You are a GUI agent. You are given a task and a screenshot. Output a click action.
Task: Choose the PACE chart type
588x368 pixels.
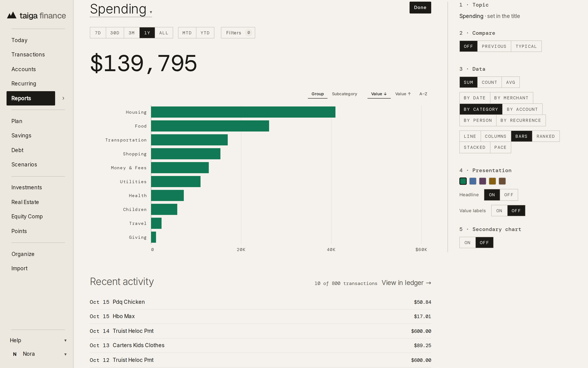point(500,147)
